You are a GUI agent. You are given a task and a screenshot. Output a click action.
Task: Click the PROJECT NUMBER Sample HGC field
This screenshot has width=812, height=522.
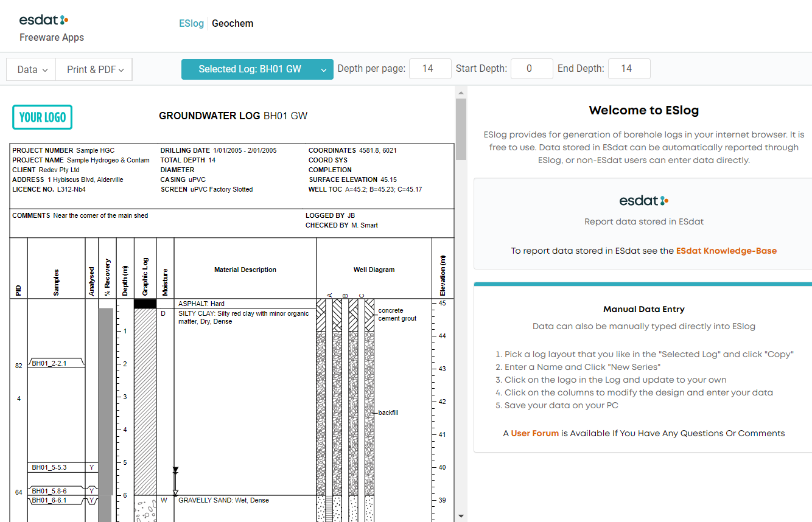[63, 150]
